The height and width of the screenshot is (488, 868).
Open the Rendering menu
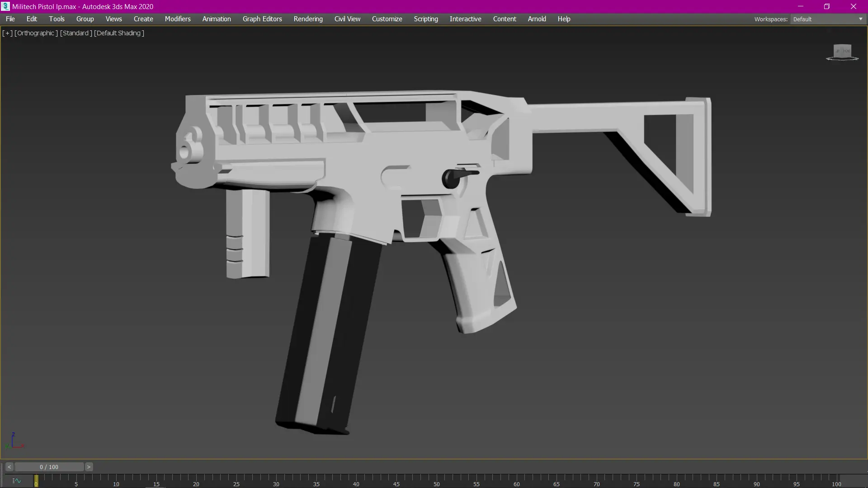pyautogui.click(x=308, y=19)
